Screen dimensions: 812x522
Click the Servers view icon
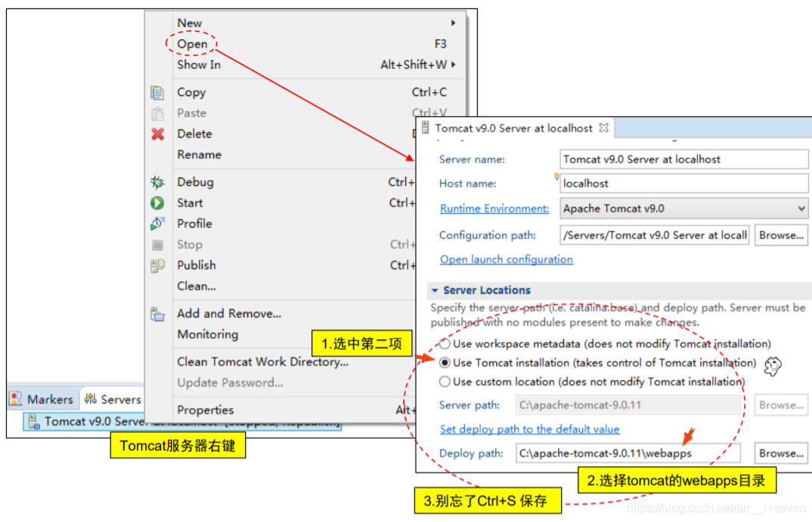point(91,398)
